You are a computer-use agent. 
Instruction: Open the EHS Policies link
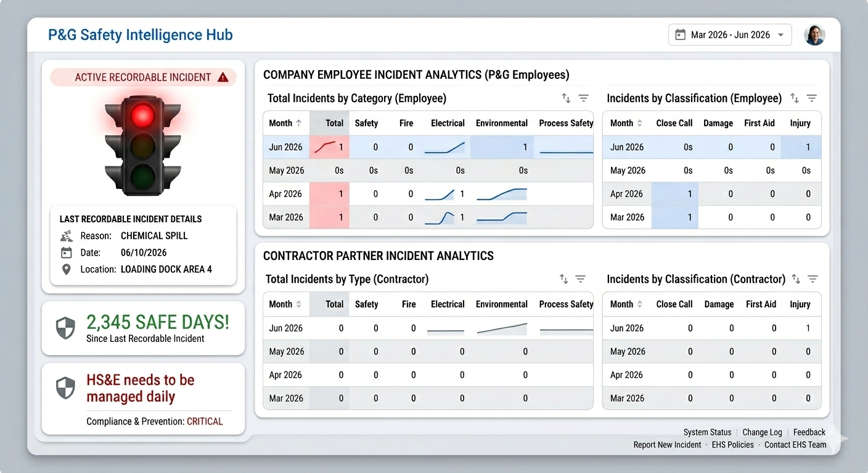tap(732, 445)
